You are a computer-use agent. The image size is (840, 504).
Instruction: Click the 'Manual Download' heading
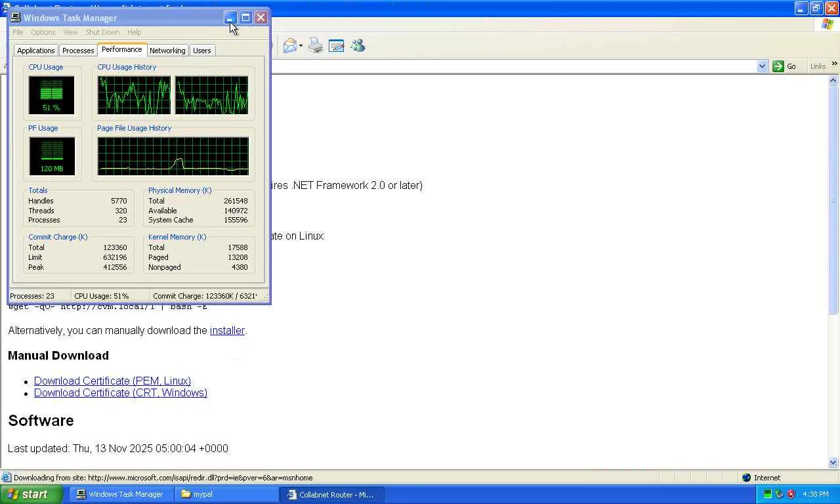tap(58, 356)
